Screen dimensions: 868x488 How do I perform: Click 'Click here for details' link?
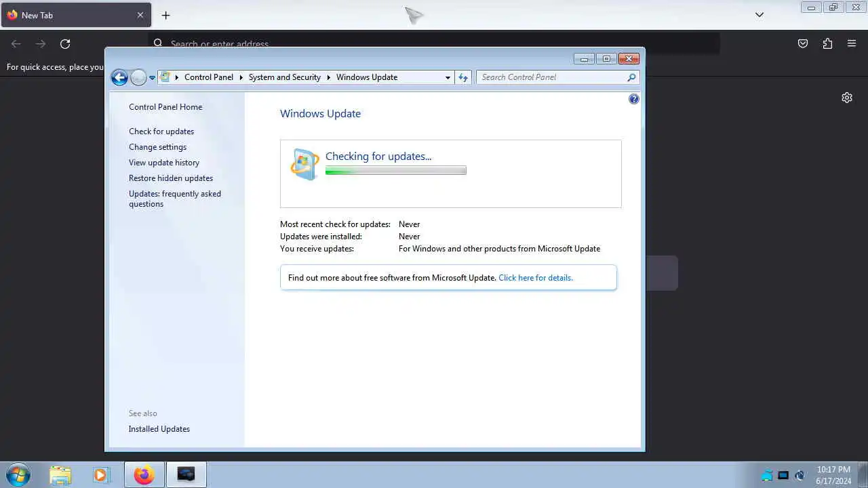(536, 278)
